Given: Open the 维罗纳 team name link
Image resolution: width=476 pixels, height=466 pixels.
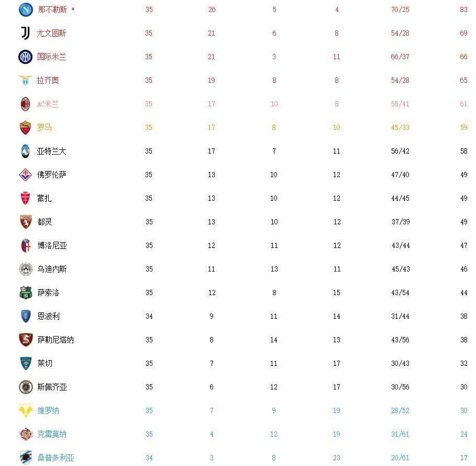Looking at the screenshot, I should (48, 410).
